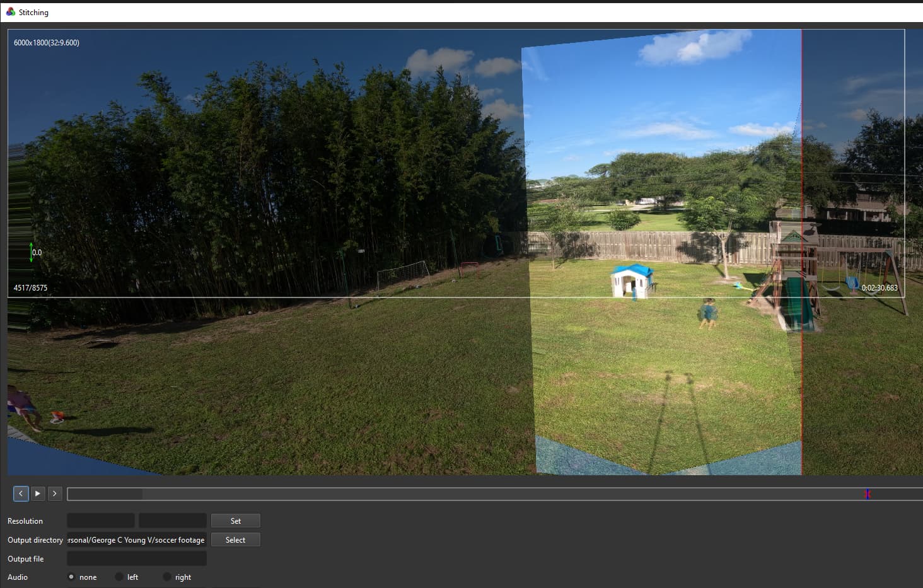Click the Output directory path field
The width and height of the screenshot is (923, 588).
136,539
